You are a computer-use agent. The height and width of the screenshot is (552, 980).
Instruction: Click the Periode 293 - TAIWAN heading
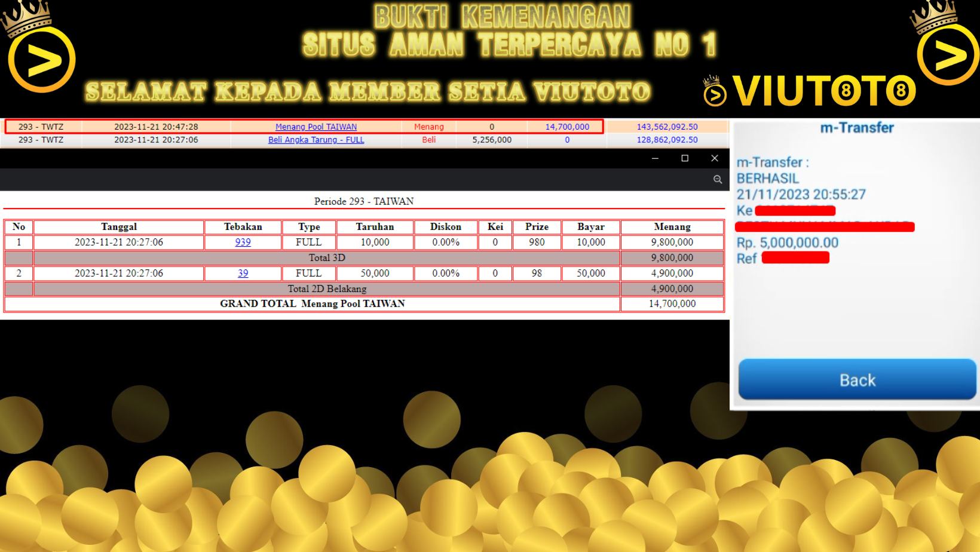pyautogui.click(x=364, y=201)
